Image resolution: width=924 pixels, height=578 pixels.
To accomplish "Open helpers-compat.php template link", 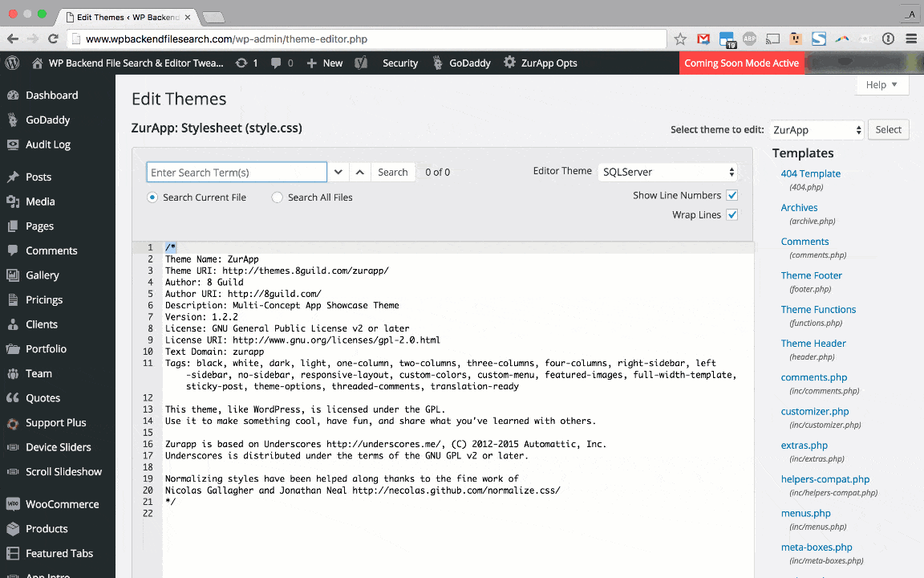I will (825, 479).
